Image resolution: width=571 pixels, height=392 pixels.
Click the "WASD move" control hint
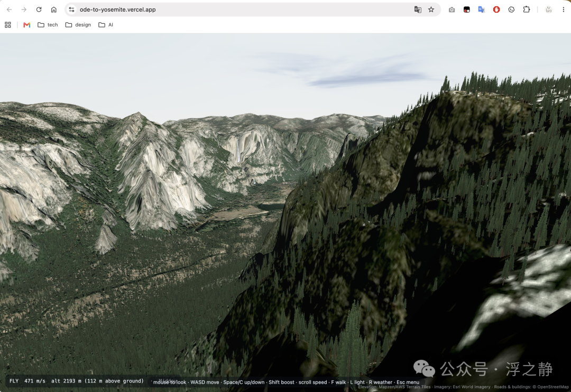tap(205, 382)
